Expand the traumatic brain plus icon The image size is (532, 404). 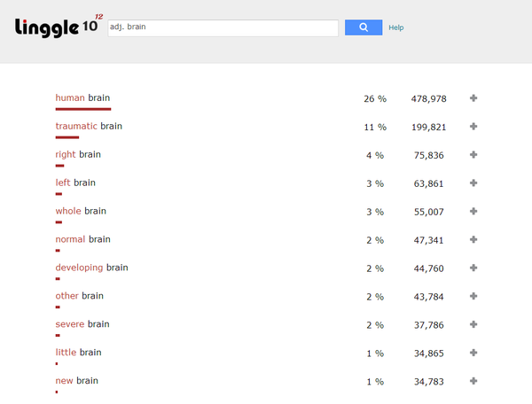tap(473, 127)
